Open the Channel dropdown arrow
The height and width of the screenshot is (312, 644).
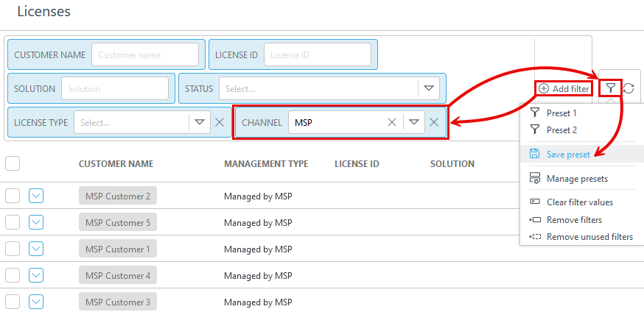point(414,123)
